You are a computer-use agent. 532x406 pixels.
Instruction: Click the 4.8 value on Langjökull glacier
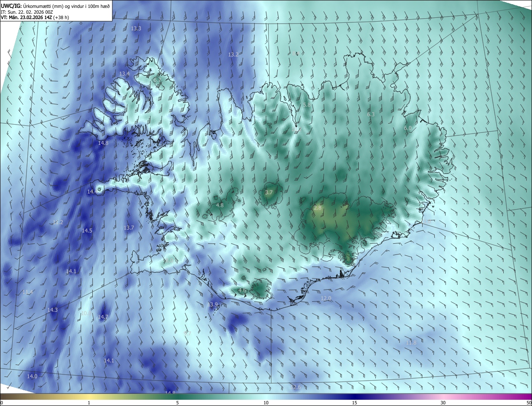(220, 205)
